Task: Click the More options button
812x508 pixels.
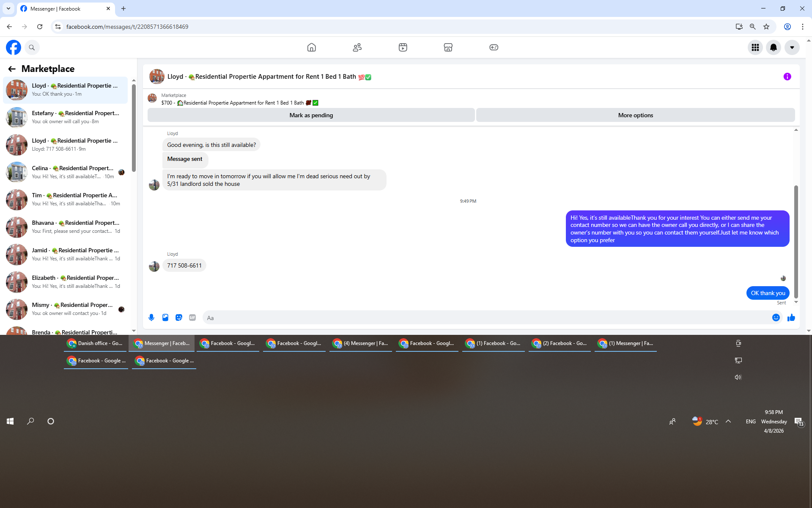Action: coord(635,115)
